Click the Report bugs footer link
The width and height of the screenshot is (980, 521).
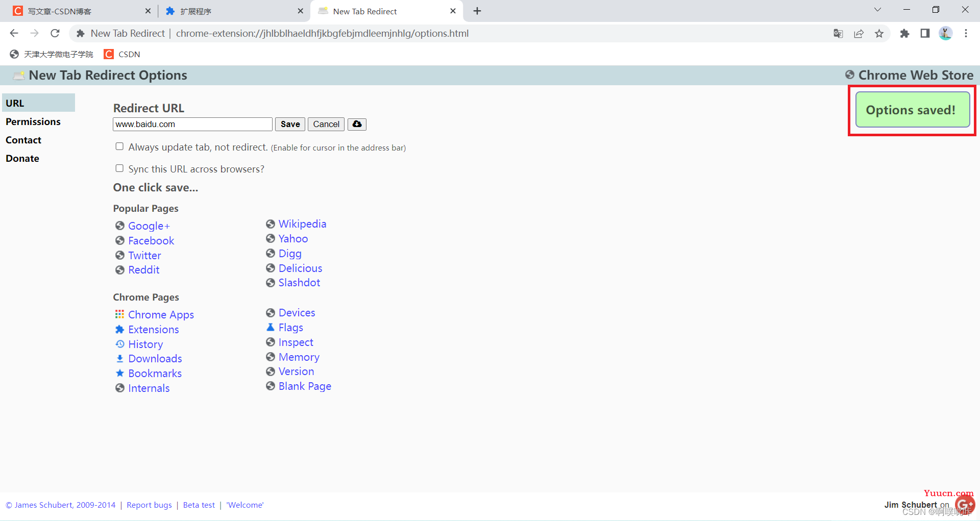click(149, 505)
